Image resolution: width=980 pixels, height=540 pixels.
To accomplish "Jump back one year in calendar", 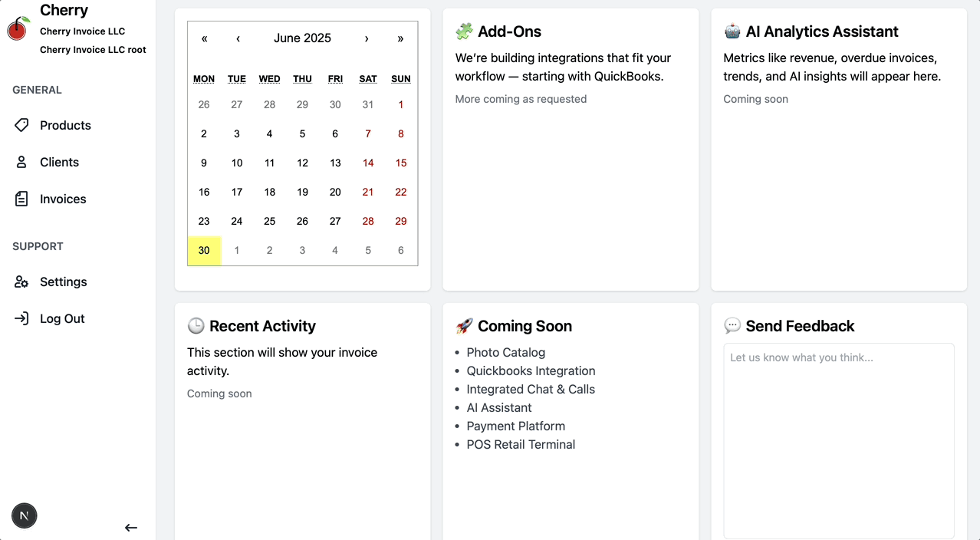I will click(205, 38).
